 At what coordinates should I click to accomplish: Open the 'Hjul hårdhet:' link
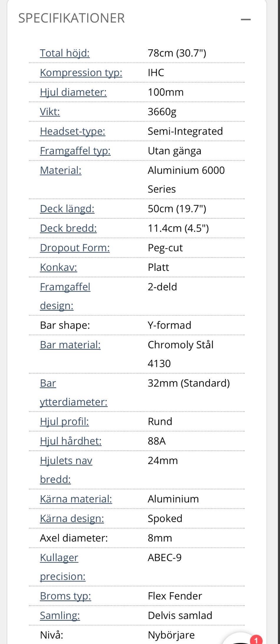coord(71,441)
